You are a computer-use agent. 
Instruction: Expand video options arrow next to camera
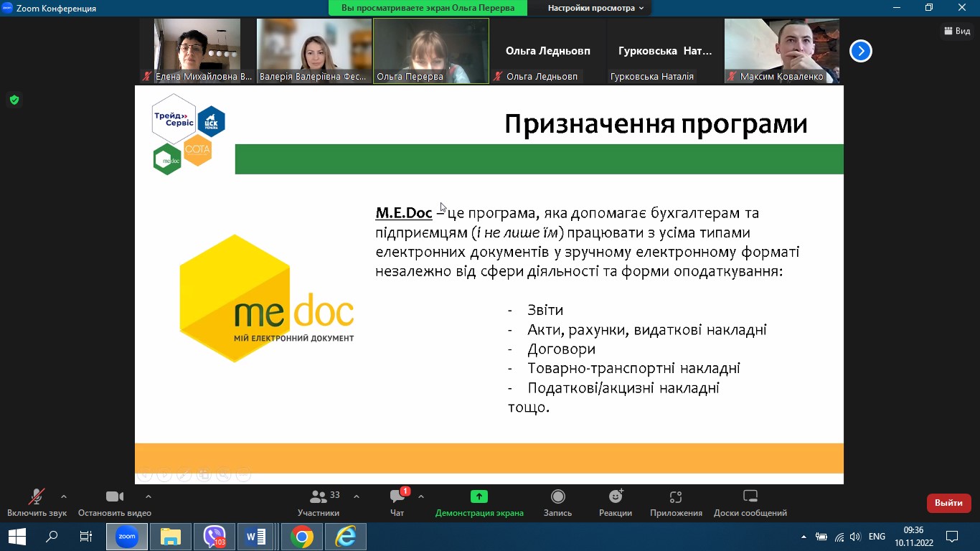pos(149,496)
